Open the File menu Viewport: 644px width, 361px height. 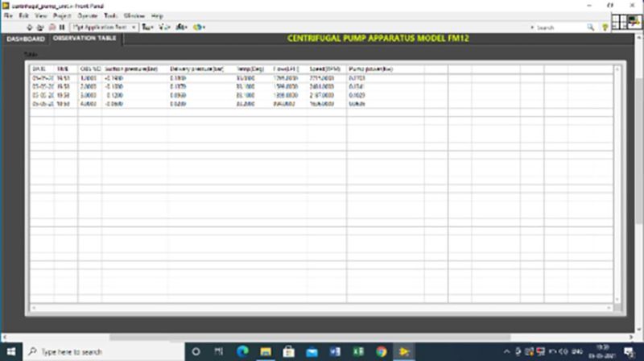click(8, 15)
